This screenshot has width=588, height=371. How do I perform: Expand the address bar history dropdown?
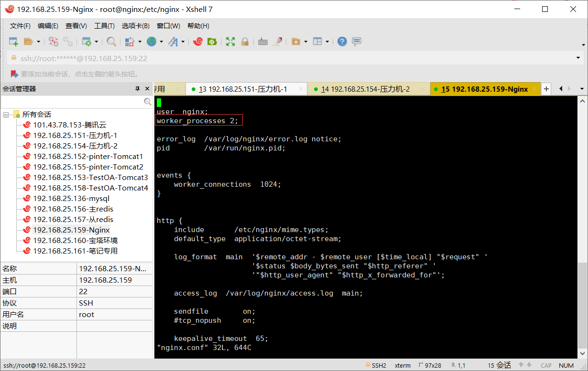pyautogui.click(x=578, y=58)
